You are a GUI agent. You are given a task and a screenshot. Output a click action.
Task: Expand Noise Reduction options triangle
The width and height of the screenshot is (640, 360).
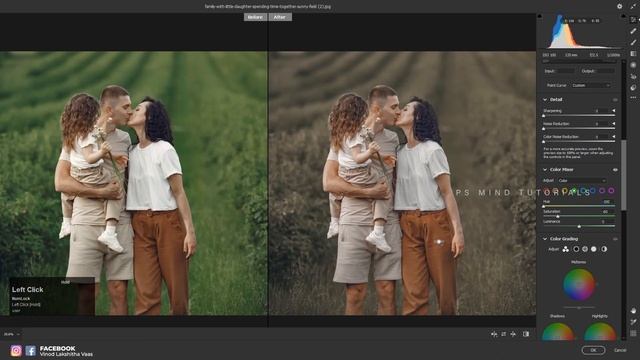[x=613, y=124]
